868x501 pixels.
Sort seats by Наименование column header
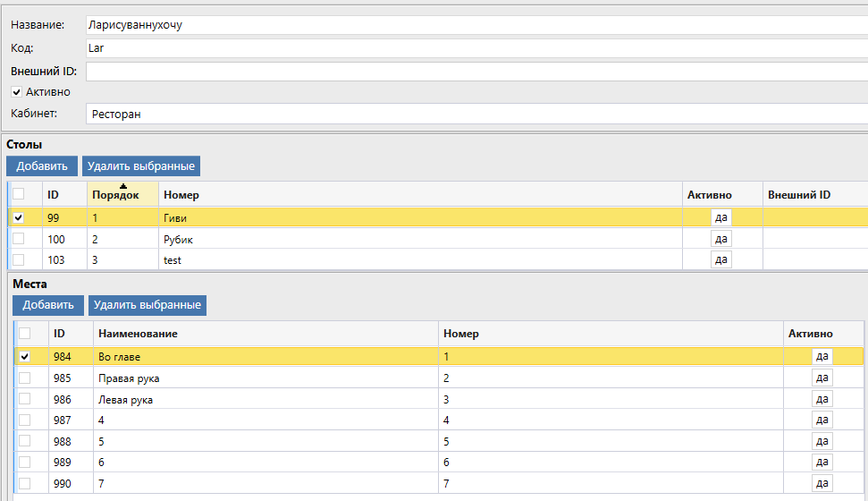[x=138, y=334]
